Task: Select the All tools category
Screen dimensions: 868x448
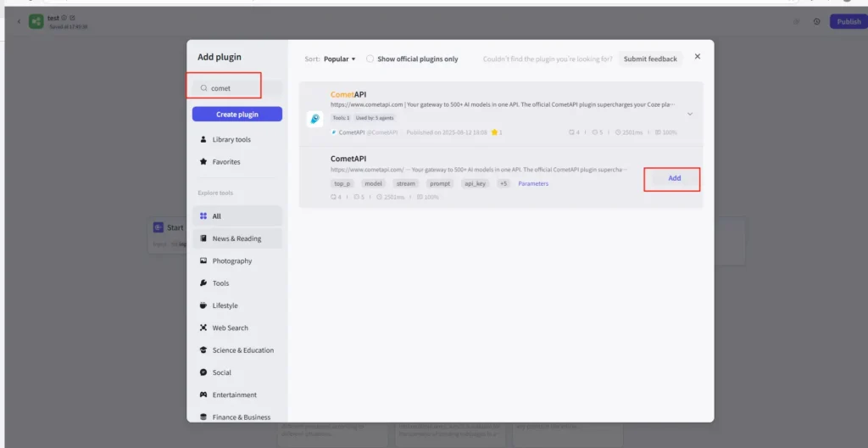Action: [x=237, y=216]
